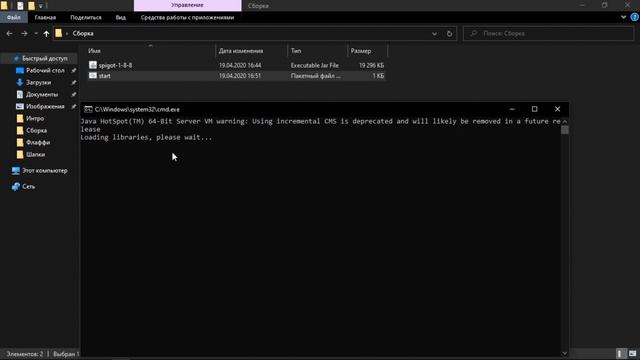The width and height of the screenshot is (640, 360).
Task: Click the pin icon beside Рабочий стол
Action: [x=74, y=71]
